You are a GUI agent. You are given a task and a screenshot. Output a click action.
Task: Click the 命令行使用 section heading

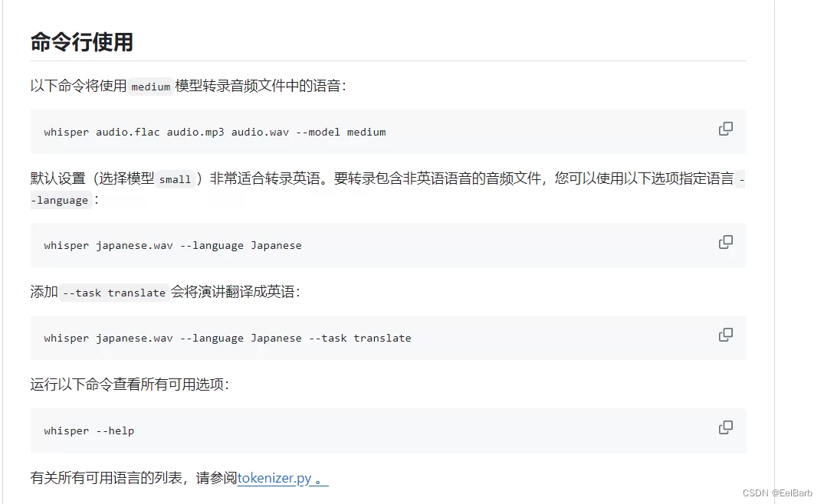(82, 42)
